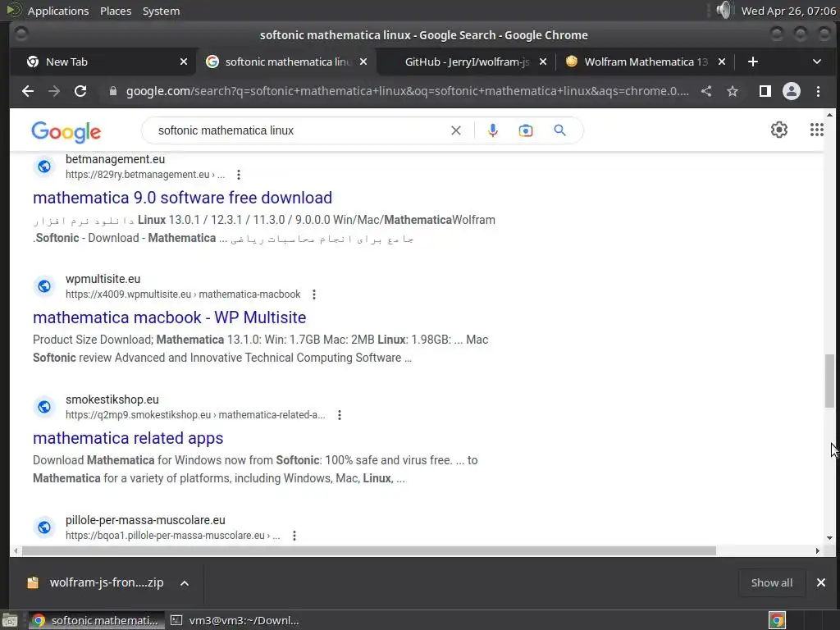
Task: Open the tab search dropdown chevron
Action: point(816,62)
